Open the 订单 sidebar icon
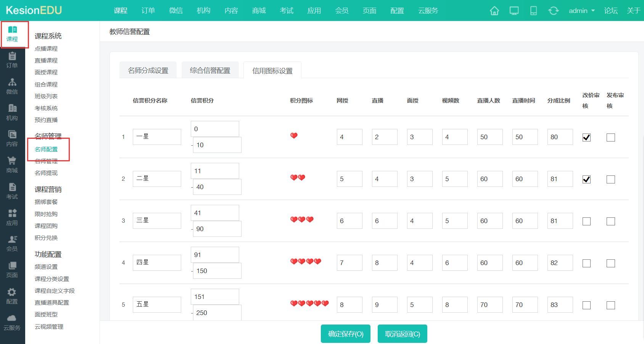This screenshot has width=644, height=344. (12, 60)
